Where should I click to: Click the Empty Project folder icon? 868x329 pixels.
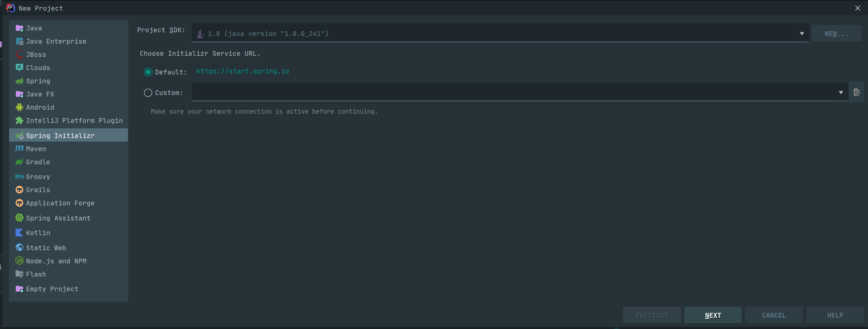[19, 289]
